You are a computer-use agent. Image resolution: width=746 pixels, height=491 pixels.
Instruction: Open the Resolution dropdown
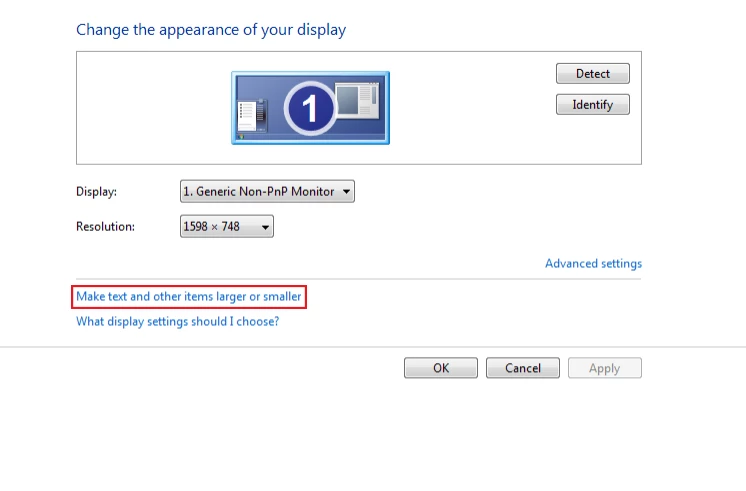226,227
